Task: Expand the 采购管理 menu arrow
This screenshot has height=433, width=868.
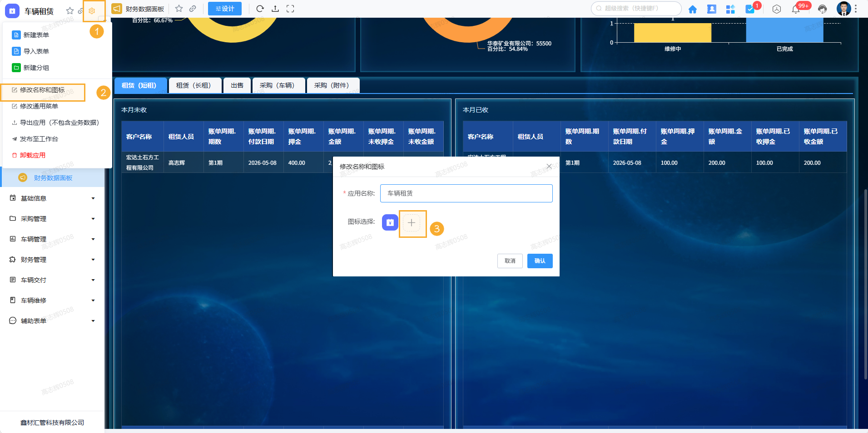Action: click(x=93, y=219)
